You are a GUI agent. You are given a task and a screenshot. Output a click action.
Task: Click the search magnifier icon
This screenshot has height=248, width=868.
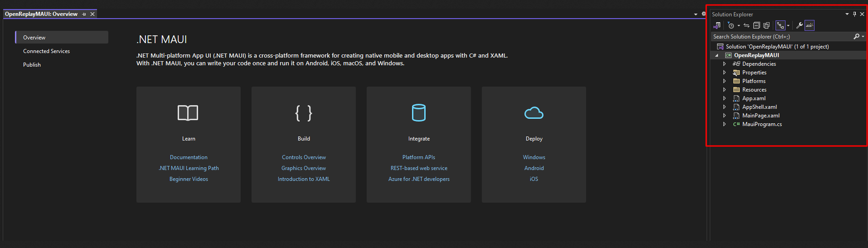(x=856, y=36)
